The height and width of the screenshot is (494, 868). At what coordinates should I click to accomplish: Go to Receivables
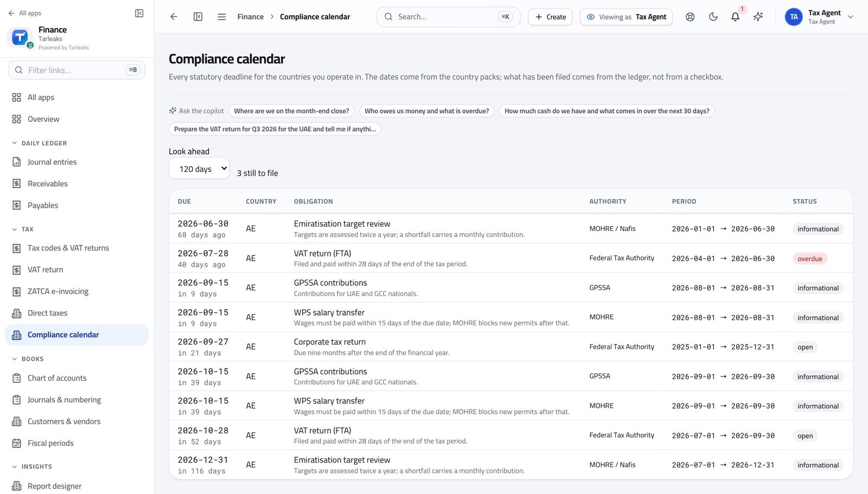click(x=76, y=184)
